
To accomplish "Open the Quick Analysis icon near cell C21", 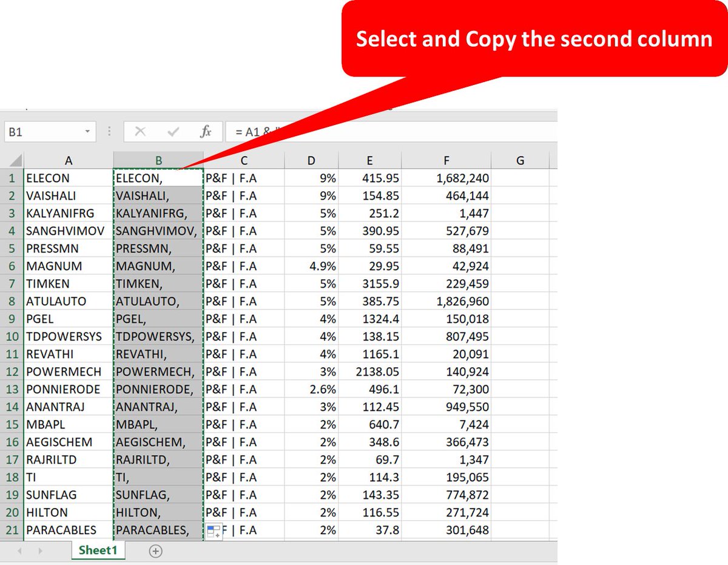I will coord(214,530).
